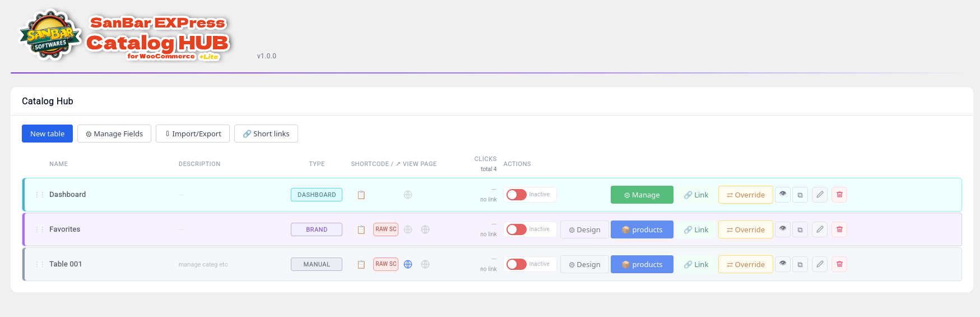Open Manage Fields
The image size is (980, 317).
click(x=114, y=134)
